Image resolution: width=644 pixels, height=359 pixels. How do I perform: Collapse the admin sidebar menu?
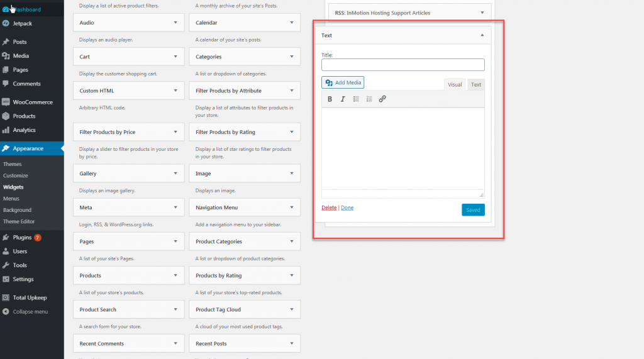[x=30, y=312]
